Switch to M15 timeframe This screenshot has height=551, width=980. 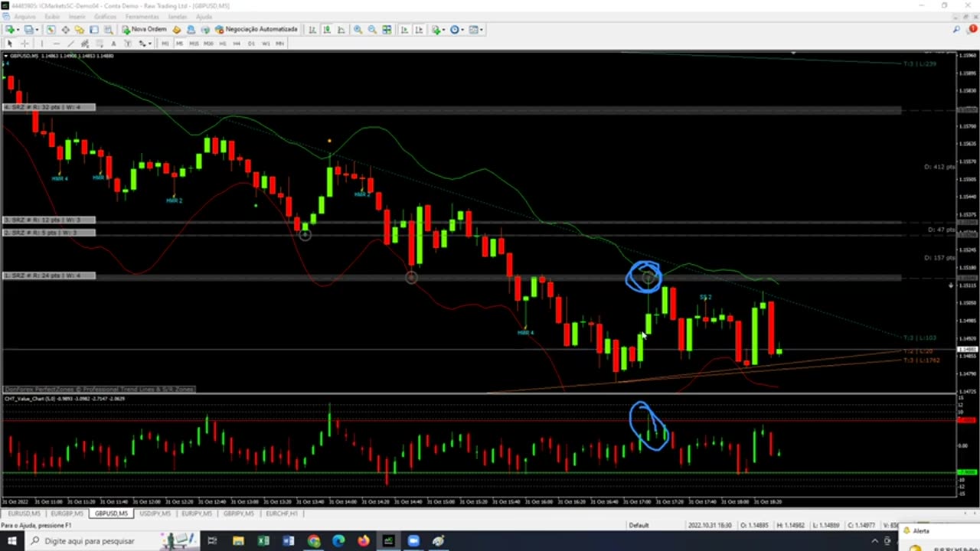194,44
